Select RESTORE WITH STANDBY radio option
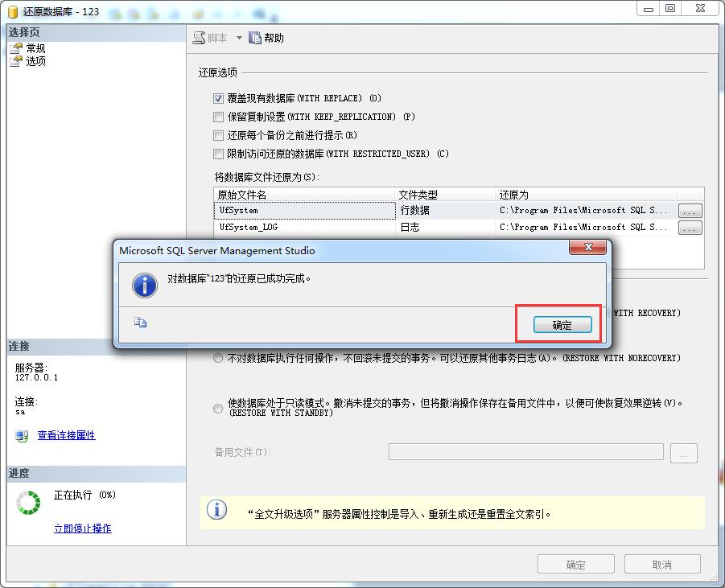The width and height of the screenshot is (725, 588). pos(218,408)
